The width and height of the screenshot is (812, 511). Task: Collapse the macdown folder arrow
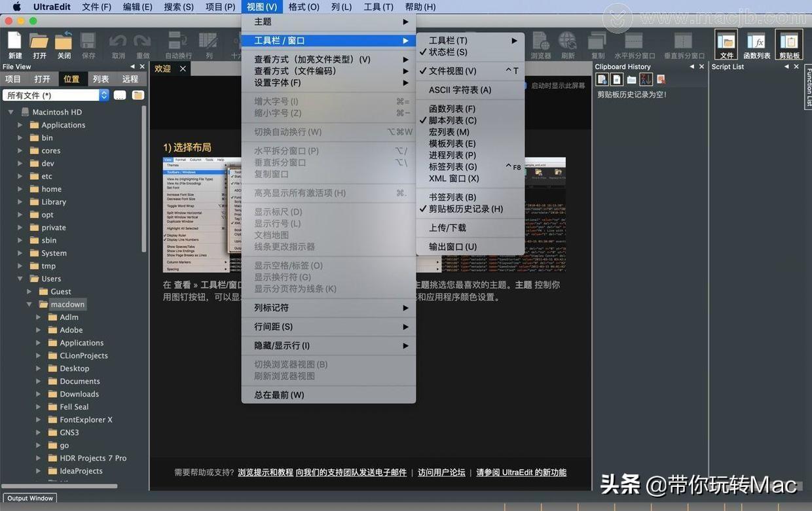pyautogui.click(x=29, y=304)
